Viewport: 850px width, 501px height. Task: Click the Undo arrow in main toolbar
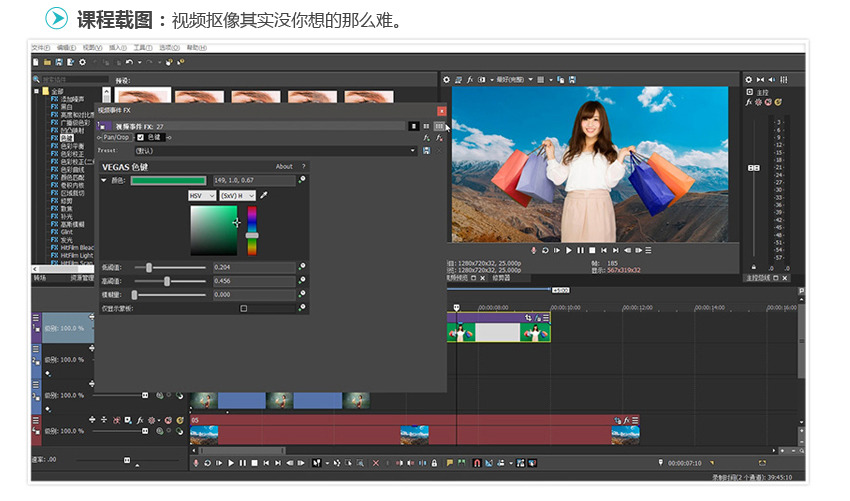(x=129, y=62)
